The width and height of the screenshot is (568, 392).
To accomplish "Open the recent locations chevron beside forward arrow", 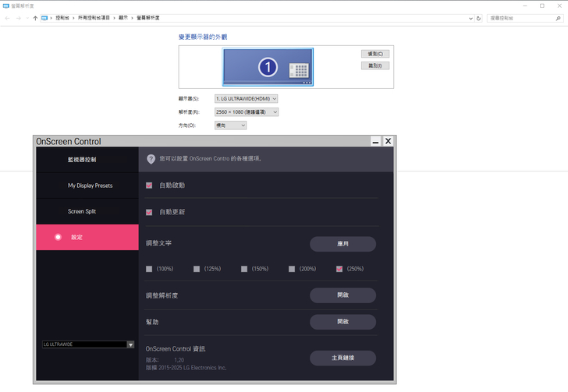I will pos(27,18).
